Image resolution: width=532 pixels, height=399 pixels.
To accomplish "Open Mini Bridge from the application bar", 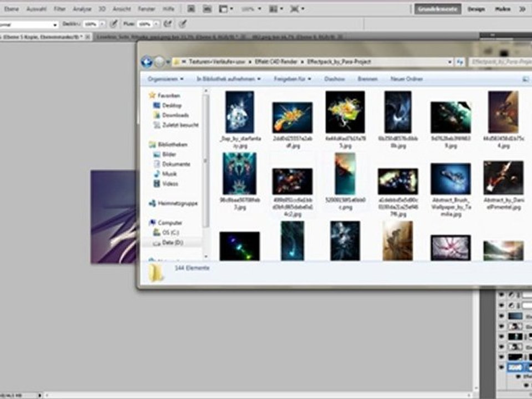I will (207, 9).
